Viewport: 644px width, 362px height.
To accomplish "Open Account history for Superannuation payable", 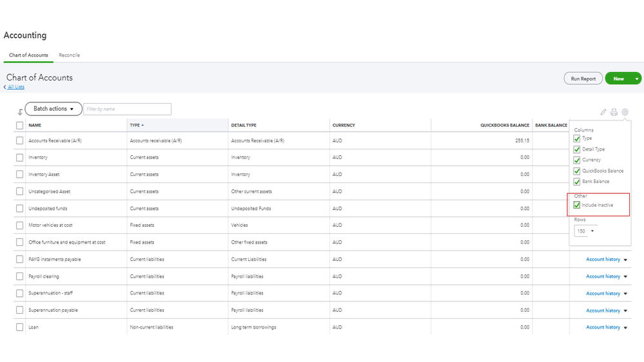I will [x=603, y=310].
